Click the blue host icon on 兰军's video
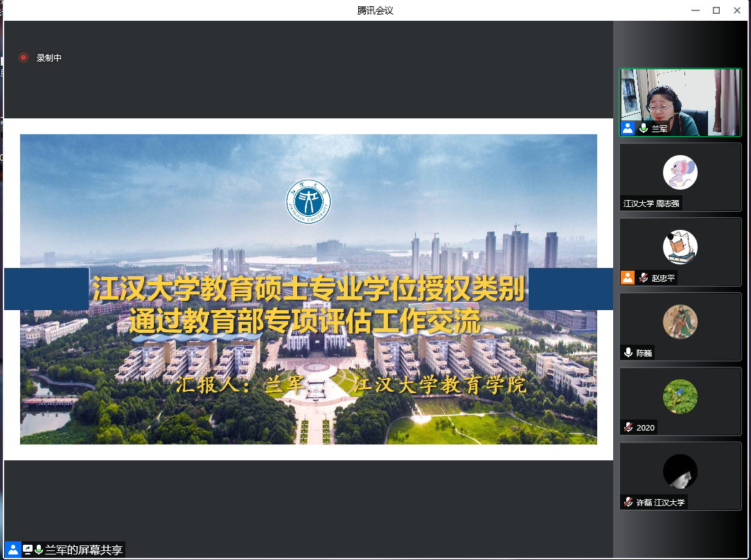751x560 pixels. [x=628, y=128]
